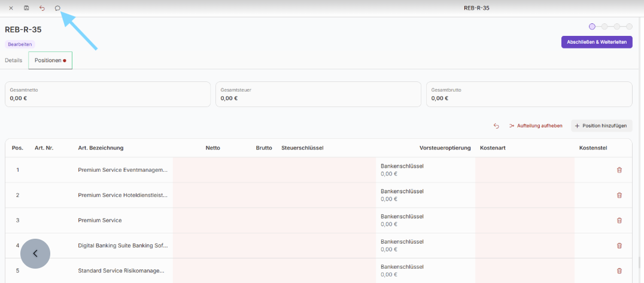Screen dimensions: 644x283
Task: Switch to the Details tab
Action: (x=13, y=60)
